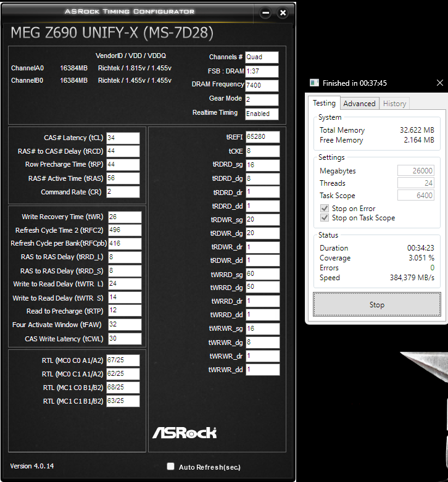Click the Version 4.0.14 text
448x482 pixels.
tap(32, 466)
